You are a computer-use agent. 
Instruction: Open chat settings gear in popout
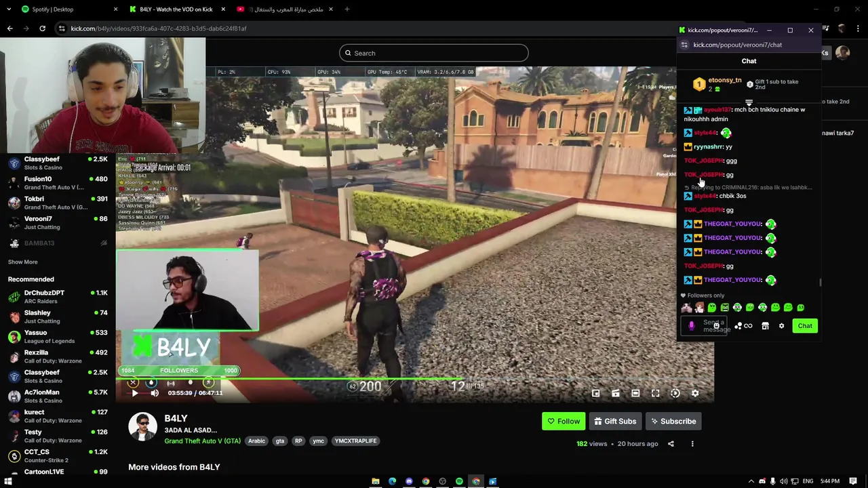pyautogui.click(x=781, y=326)
